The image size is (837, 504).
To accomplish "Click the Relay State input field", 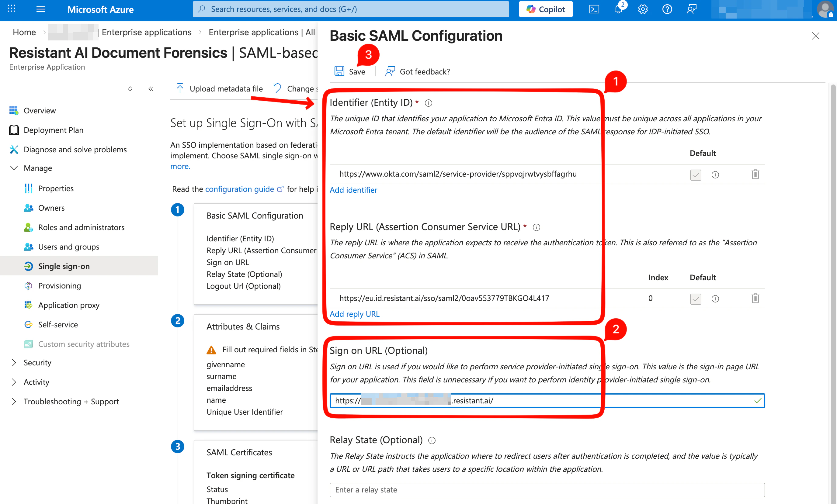I will click(547, 489).
